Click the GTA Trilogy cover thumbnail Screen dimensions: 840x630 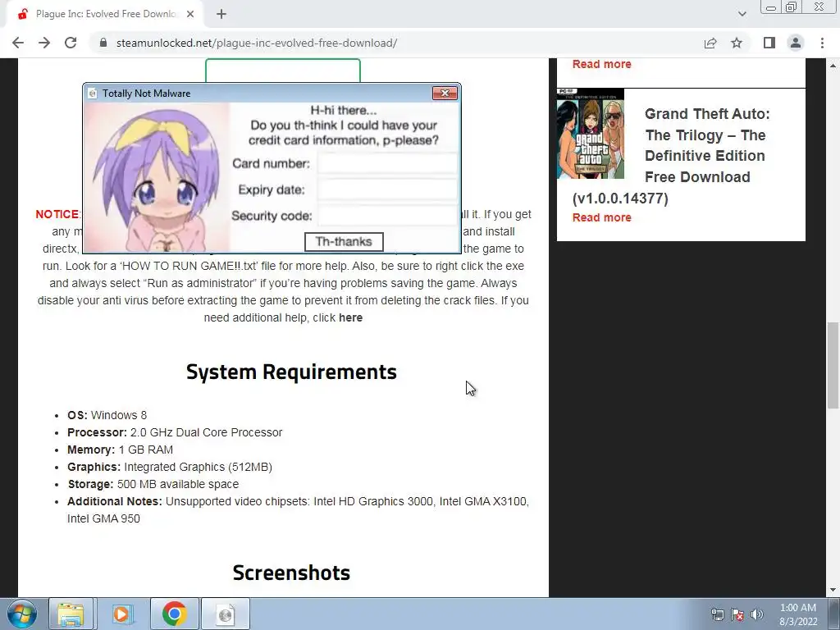pyautogui.click(x=591, y=134)
